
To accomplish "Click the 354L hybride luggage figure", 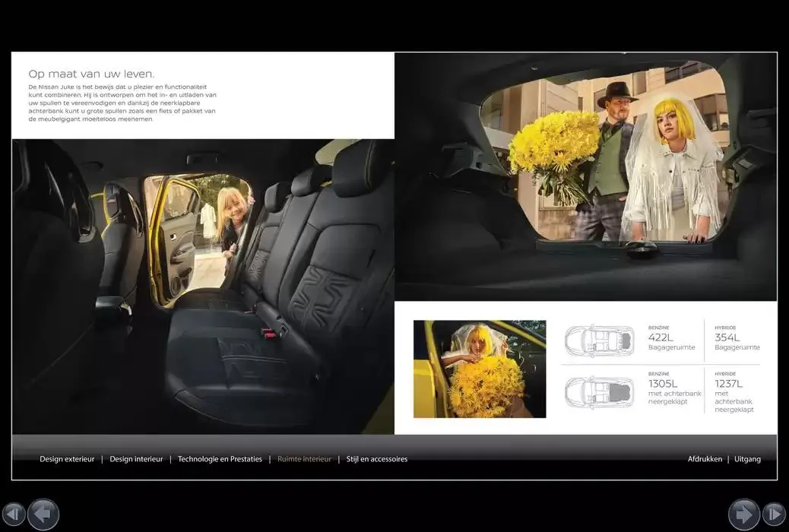I will pos(727,337).
